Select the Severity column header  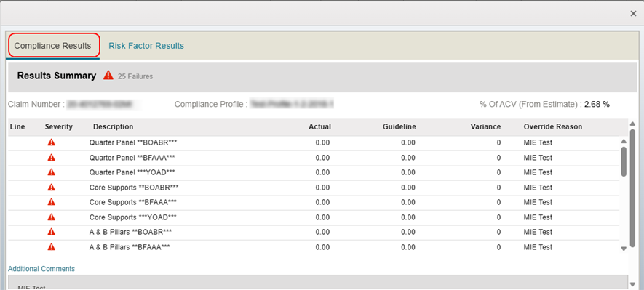pos(59,126)
